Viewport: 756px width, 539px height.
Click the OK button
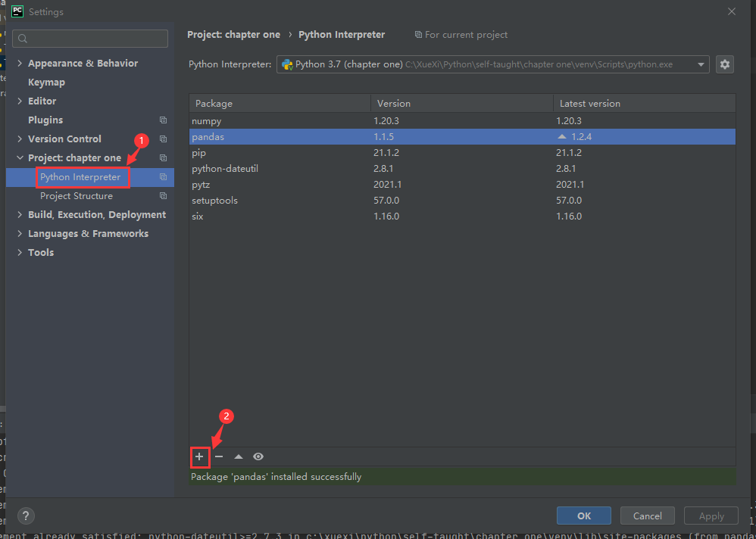pyautogui.click(x=584, y=516)
